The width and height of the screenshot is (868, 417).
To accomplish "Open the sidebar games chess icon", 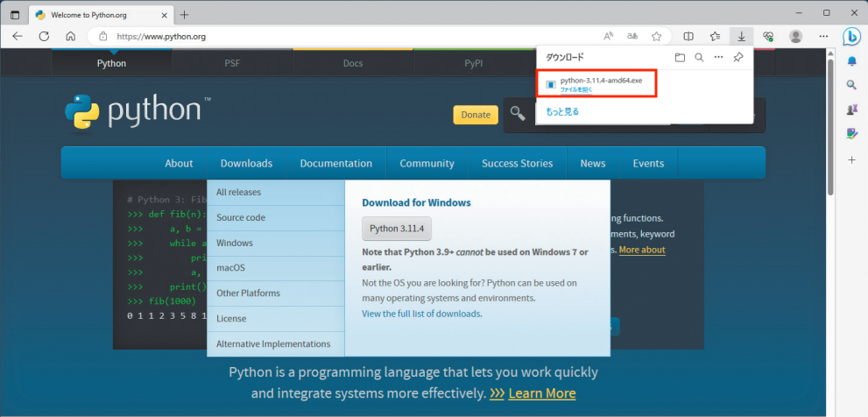I will pyautogui.click(x=852, y=110).
